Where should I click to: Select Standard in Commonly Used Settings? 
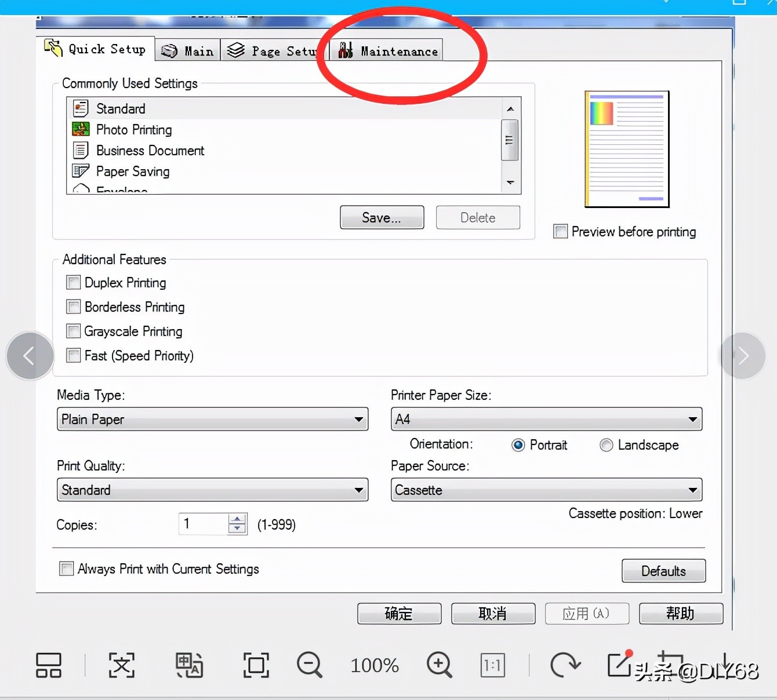[x=284, y=109]
